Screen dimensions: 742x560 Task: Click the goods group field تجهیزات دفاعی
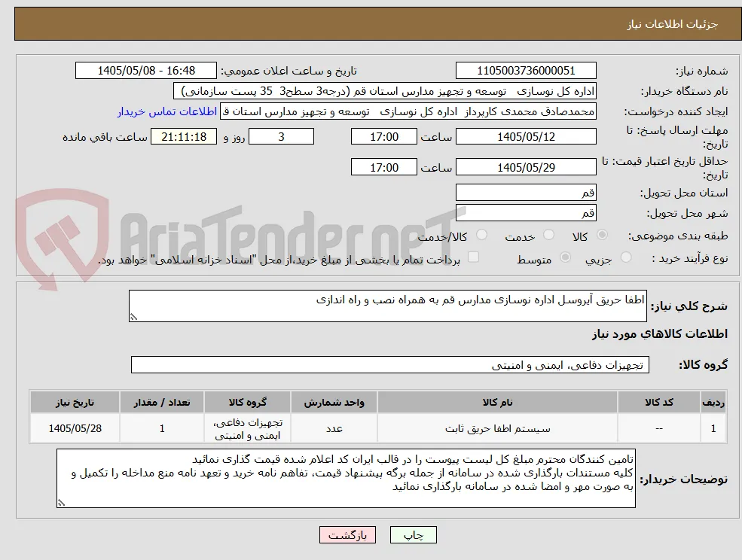pyautogui.click(x=390, y=365)
